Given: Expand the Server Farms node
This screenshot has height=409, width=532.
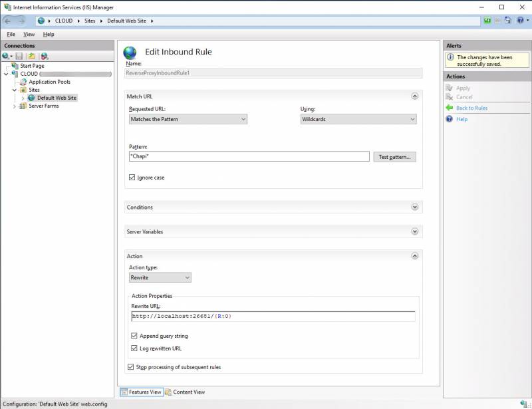Looking at the screenshot, I should pyautogui.click(x=14, y=106).
